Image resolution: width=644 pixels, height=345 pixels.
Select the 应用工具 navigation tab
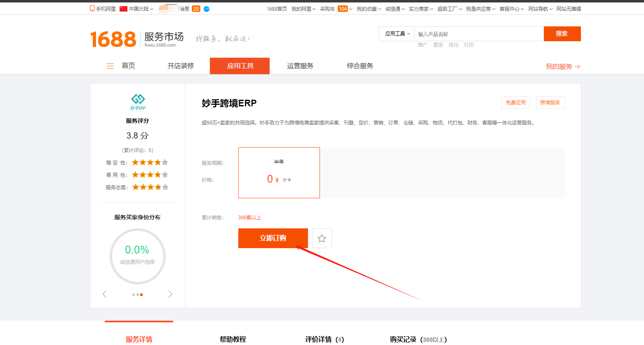(x=240, y=66)
